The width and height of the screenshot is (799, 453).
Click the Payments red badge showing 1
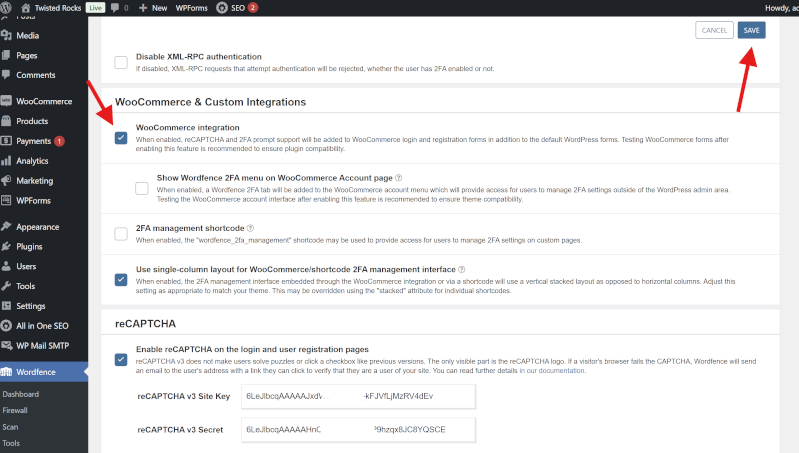tap(59, 141)
